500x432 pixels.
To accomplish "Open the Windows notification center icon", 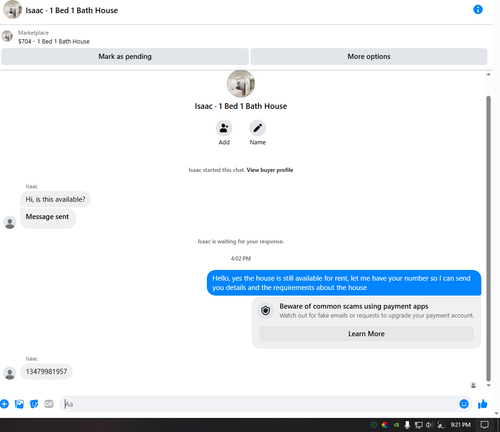I will (x=484, y=425).
